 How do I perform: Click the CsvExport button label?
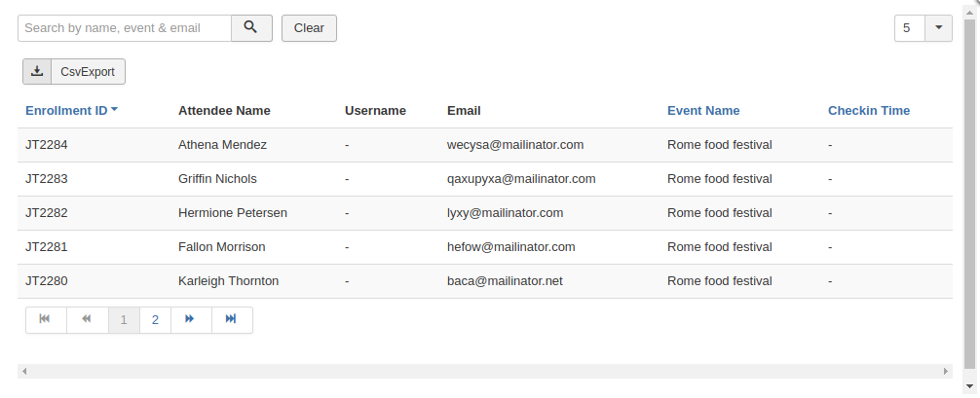(88, 72)
